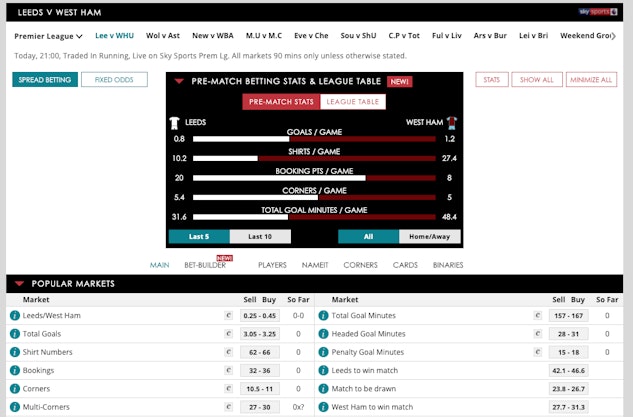Click info icon next to Total Goal Minutes
The height and width of the screenshot is (417, 633).
[323, 316]
